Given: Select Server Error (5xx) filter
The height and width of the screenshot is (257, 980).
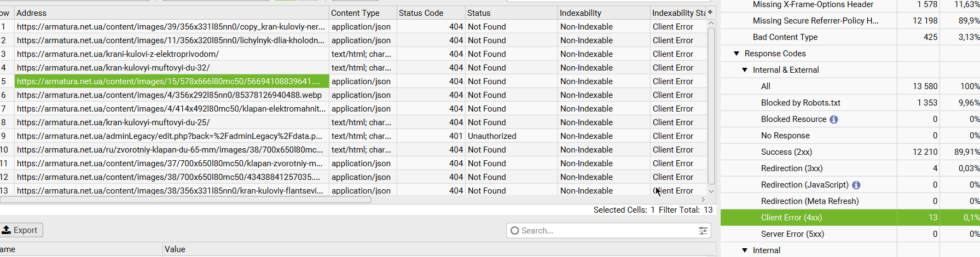Looking at the screenshot, I should pyautogui.click(x=792, y=234).
